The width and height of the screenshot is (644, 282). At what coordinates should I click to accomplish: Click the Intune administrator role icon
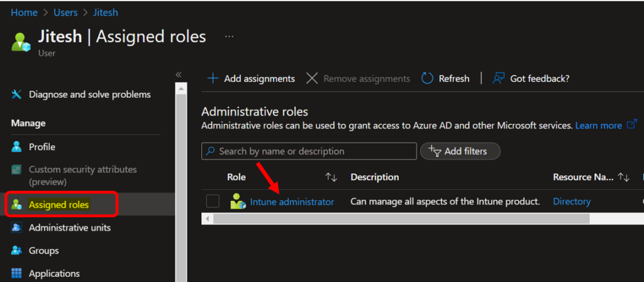tap(238, 201)
